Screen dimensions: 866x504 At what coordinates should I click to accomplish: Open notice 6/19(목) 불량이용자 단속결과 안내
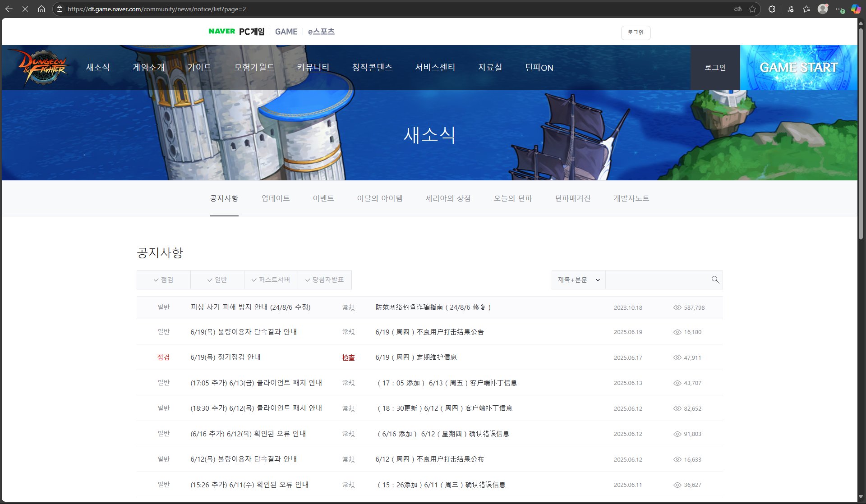244,332
